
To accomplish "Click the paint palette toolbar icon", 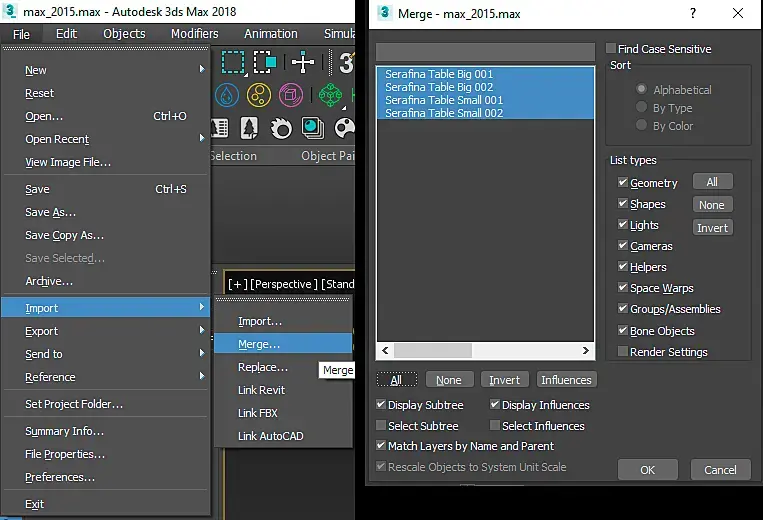I will click(x=345, y=128).
